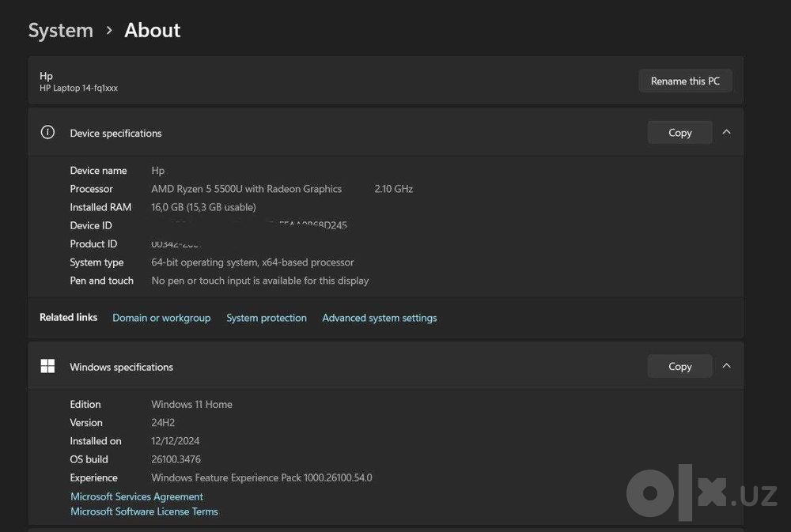Image resolution: width=791 pixels, height=532 pixels.
Task: Select the Windows Feature Experience Pack value
Action: click(262, 477)
